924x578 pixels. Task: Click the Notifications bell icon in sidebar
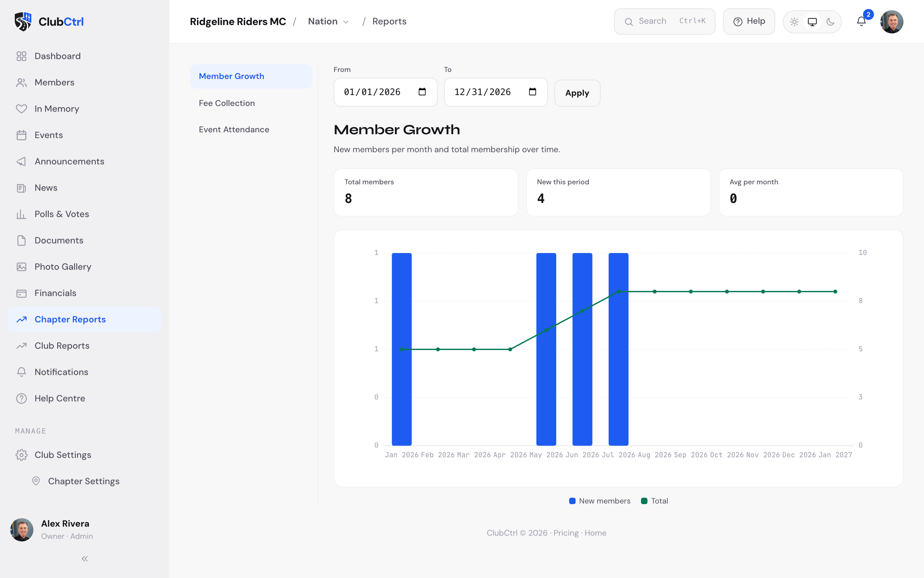click(x=21, y=372)
